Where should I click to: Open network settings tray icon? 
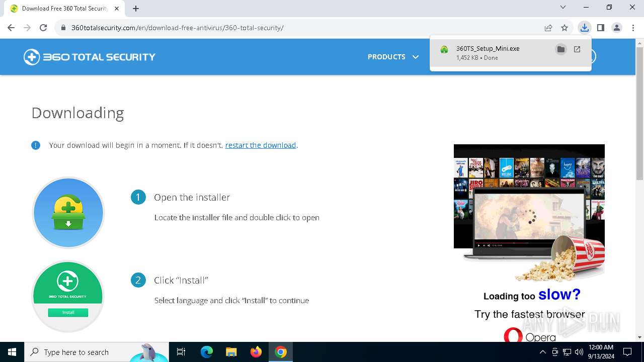(567, 352)
